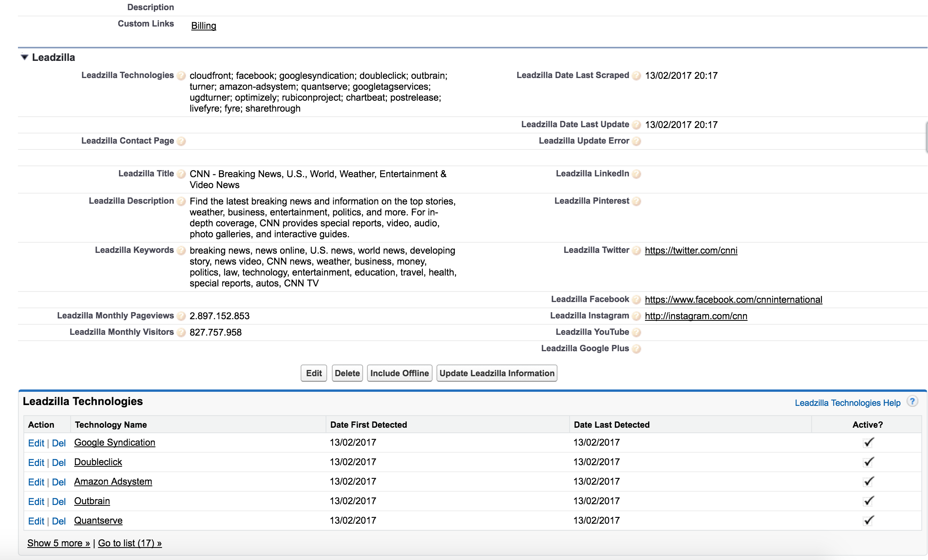This screenshot has height=560, width=928.
Task: Open the facebook.com/cnninternational link
Action: click(x=734, y=300)
